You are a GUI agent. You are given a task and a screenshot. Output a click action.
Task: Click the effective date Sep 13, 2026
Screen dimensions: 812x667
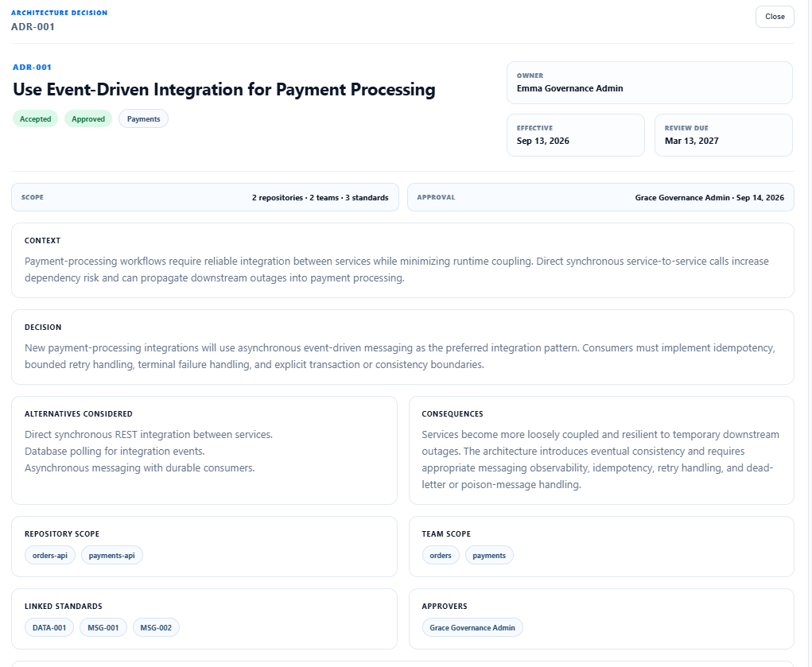click(542, 141)
